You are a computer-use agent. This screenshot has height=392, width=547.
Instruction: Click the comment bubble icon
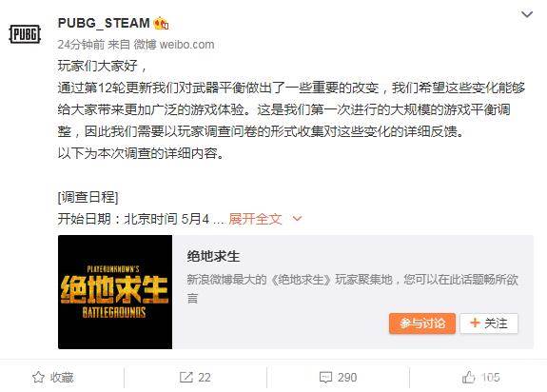325,378
